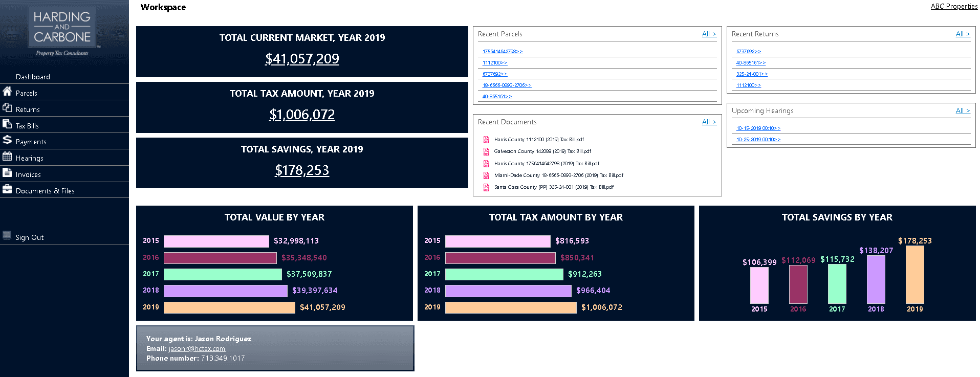980x377 pixels.
Task: Click the Sign Out icon
Action: pyautogui.click(x=7, y=235)
